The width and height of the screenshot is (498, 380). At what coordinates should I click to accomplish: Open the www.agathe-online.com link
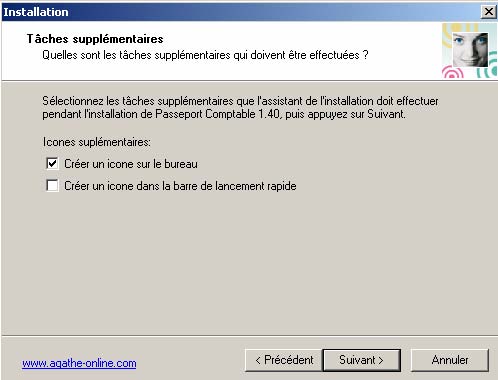click(79, 363)
